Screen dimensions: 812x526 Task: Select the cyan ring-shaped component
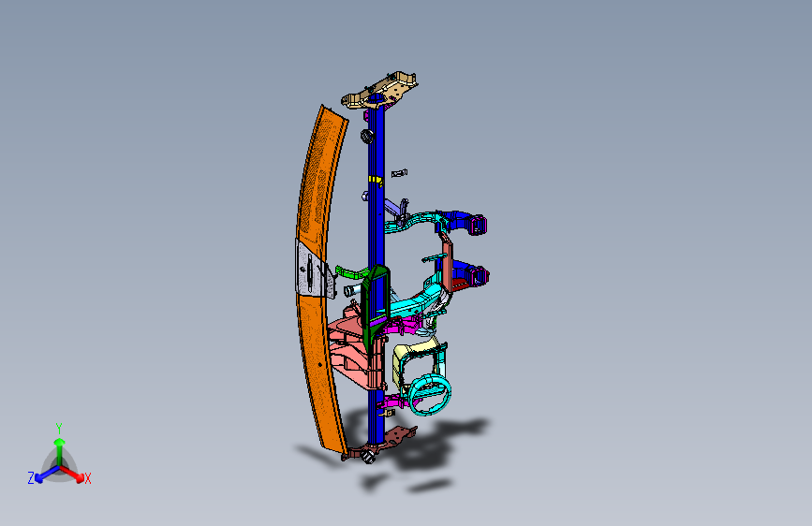tap(430, 395)
